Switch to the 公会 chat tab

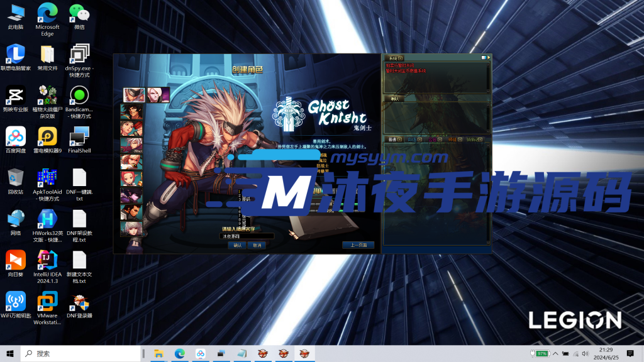433,138
